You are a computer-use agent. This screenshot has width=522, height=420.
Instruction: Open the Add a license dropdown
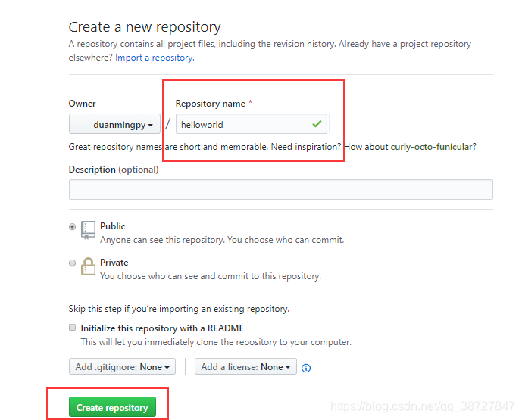tap(245, 366)
